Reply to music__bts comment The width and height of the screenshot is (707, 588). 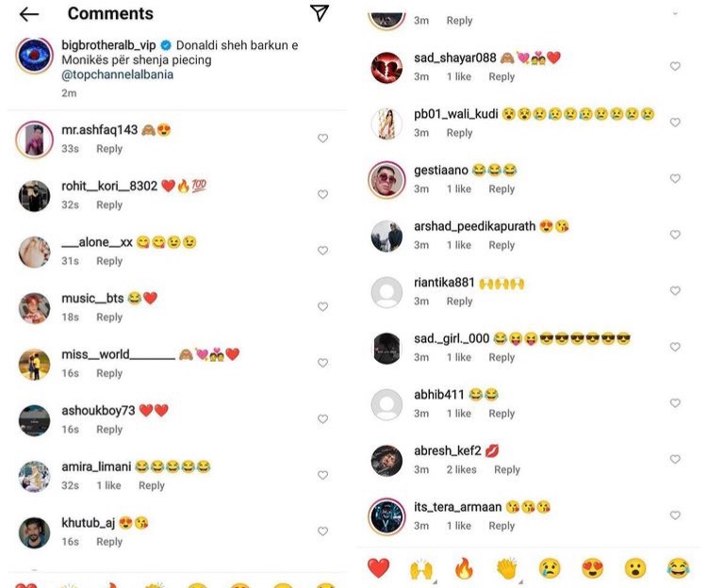(109, 318)
